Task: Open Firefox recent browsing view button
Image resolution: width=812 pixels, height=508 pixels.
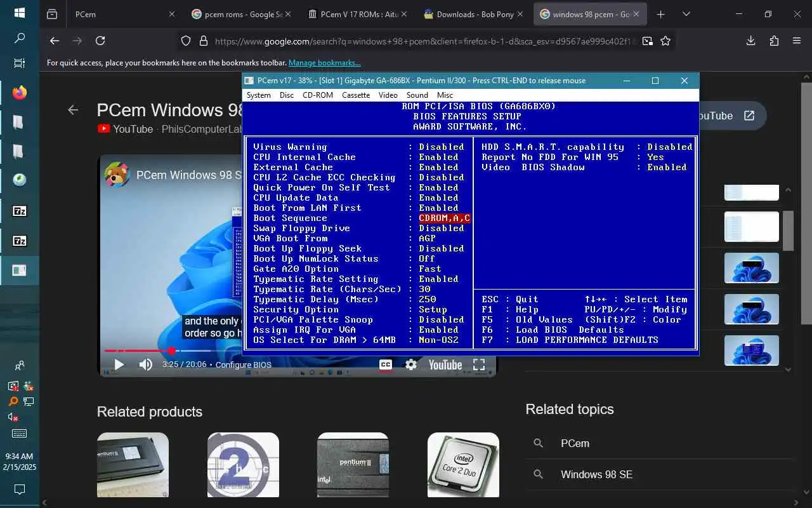Action: click(x=52, y=14)
